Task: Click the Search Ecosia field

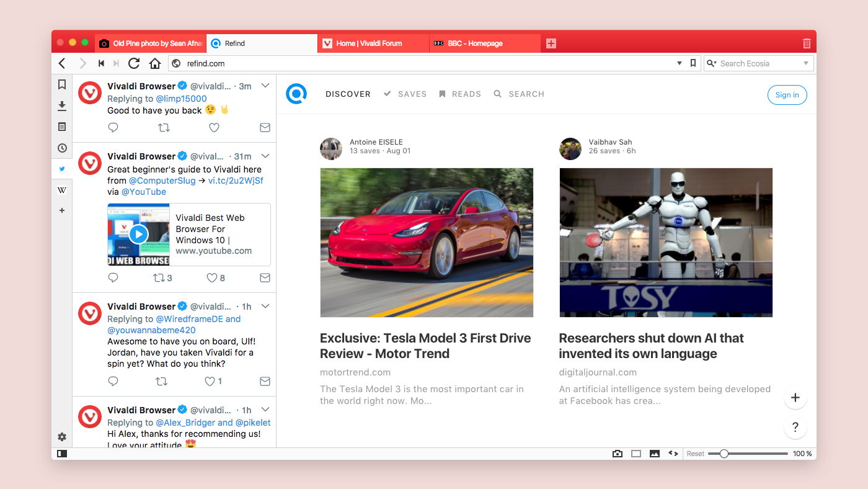Action: pos(758,63)
